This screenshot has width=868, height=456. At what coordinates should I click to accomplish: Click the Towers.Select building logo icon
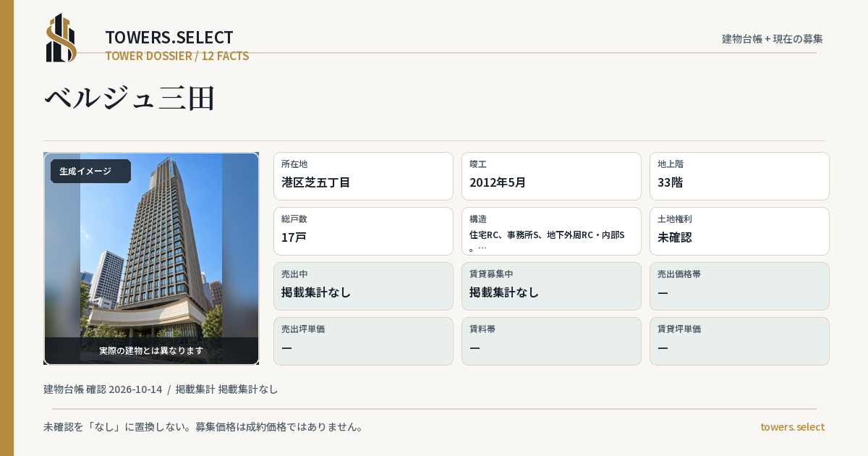point(61,38)
